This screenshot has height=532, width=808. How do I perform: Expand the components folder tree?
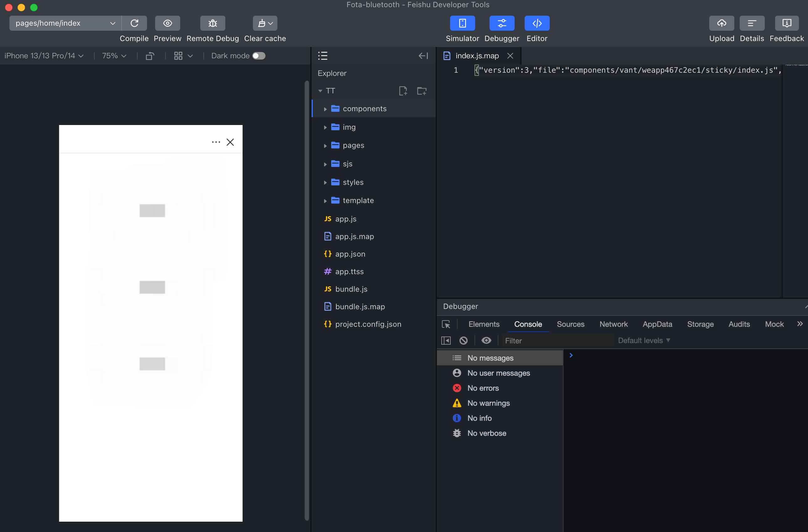pos(325,108)
